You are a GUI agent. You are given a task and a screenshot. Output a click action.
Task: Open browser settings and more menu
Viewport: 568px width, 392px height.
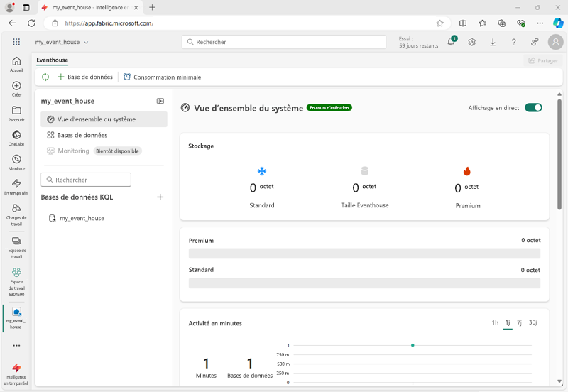(540, 23)
